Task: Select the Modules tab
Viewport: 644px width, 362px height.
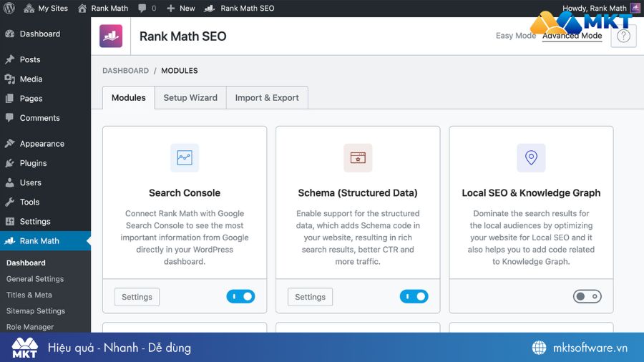Action: pyautogui.click(x=129, y=98)
